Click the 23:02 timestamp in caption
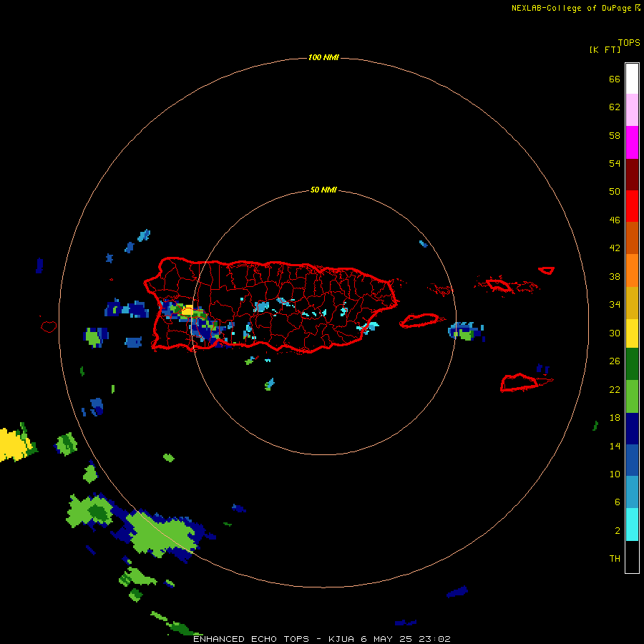The image size is (644, 644). [434, 639]
